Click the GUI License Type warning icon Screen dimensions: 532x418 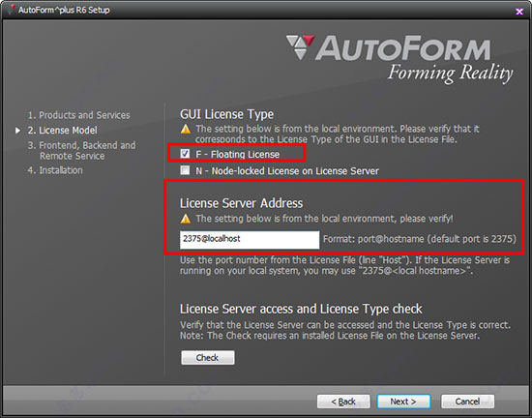click(186, 129)
